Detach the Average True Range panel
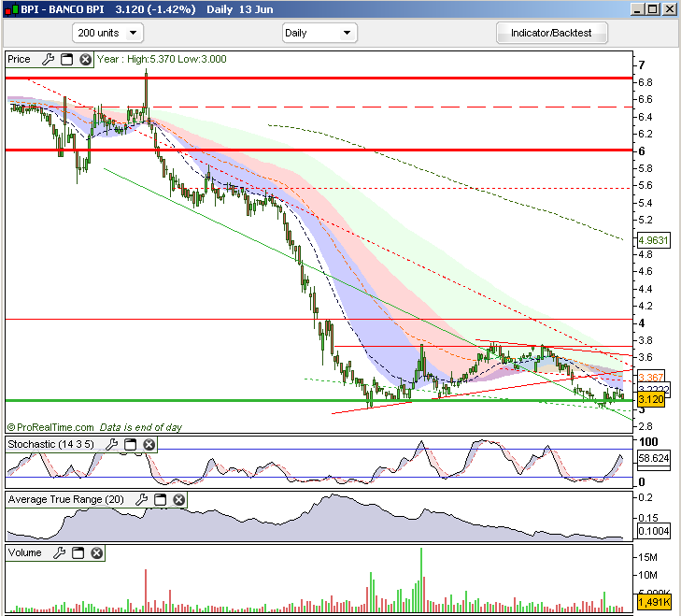This screenshot has height=616, width=681. [x=161, y=499]
